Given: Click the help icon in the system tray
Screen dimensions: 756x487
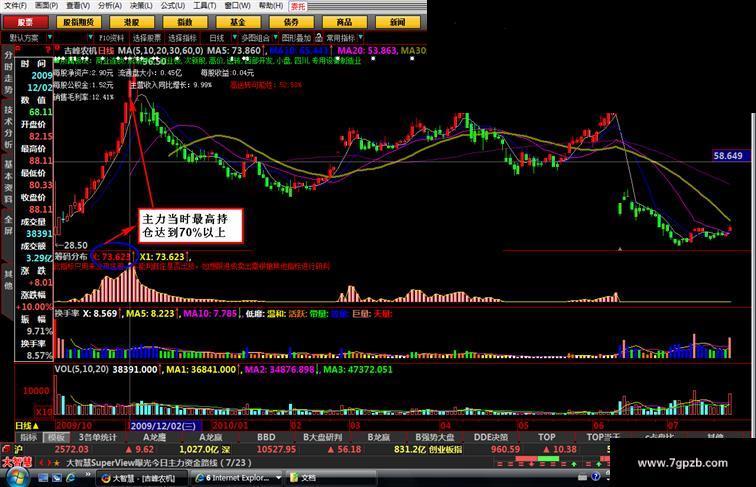Looking at the screenshot, I should click(x=596, y=477).
